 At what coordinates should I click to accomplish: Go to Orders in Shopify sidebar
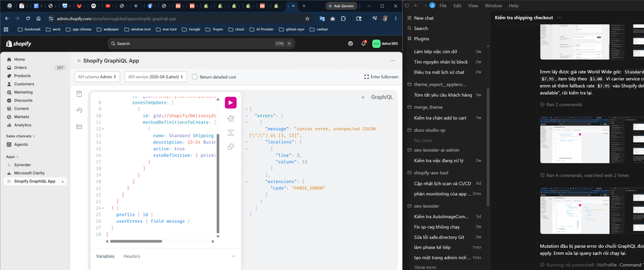(x=35, y=67)
